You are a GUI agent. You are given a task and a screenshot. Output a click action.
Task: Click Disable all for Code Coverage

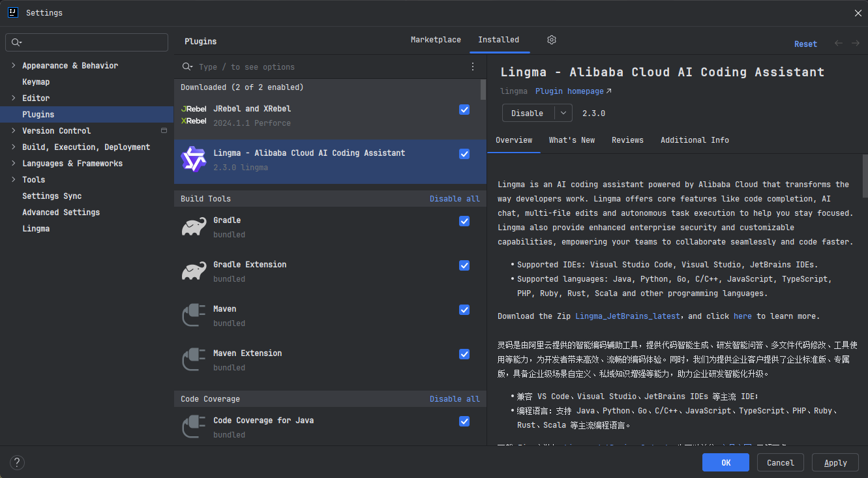point(455,399)
